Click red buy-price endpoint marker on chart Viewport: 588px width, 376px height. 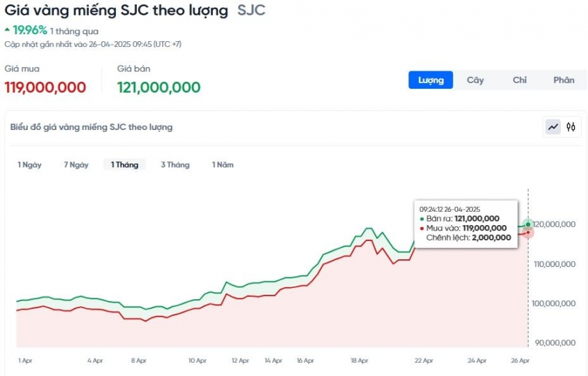pos(528,232)
